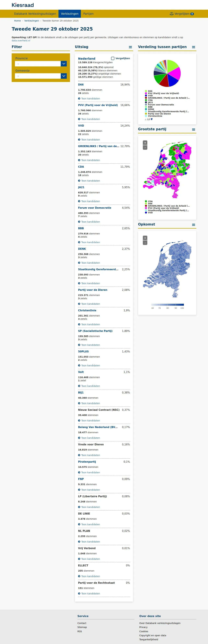Select the Databank Verkiezingsuitslagen menu item
This screenshot has height=644, width=208.
point(35,14)
